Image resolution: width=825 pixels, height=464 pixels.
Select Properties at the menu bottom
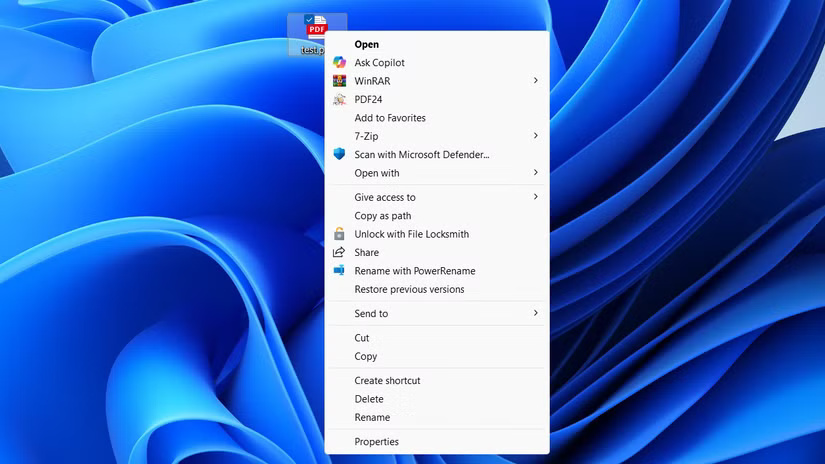pyautogui.click(x=376, y=442)
